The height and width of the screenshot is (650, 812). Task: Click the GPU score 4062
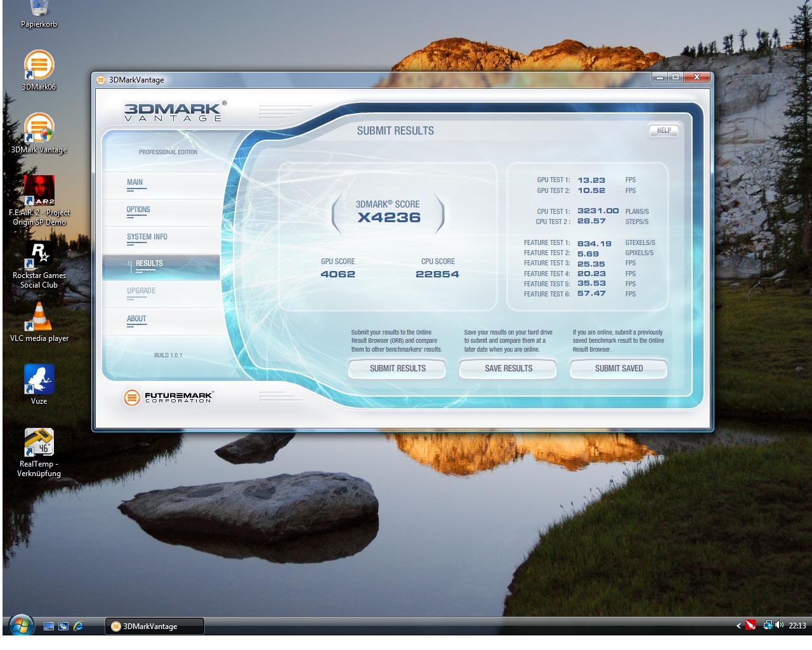click(x=337, y=274)
